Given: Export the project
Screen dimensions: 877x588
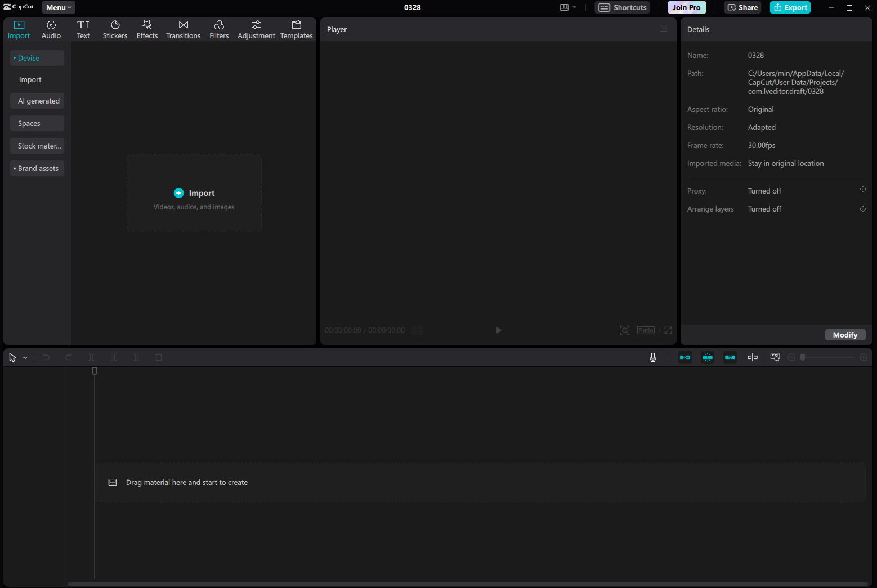Looking at the screenshot, I should (790, 7).
